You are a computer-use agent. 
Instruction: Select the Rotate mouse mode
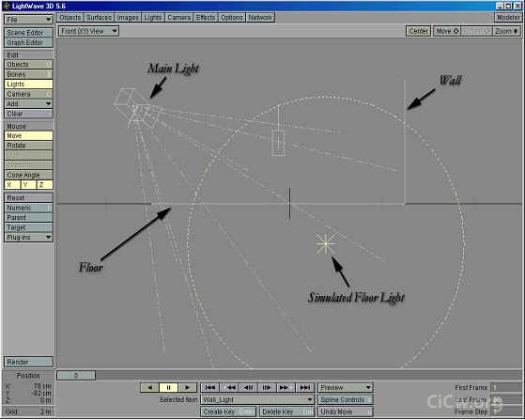click(28, 146)
